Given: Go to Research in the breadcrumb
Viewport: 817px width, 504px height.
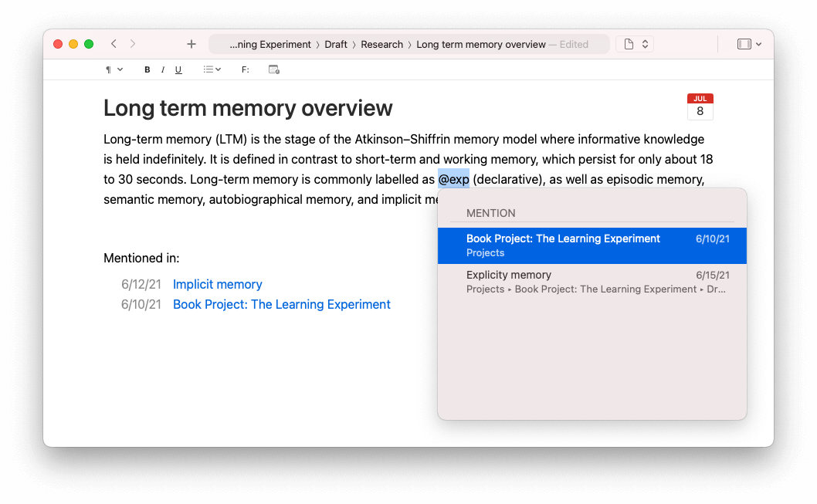Looking at the screenshot, I should pos(381,44).
